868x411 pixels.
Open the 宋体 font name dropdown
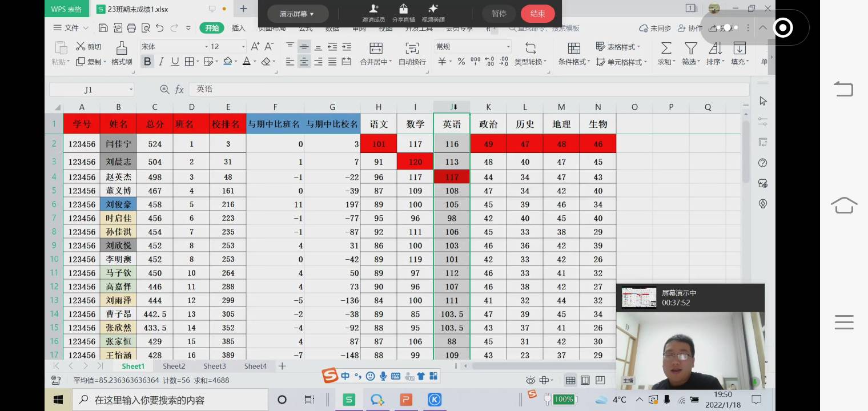pyautogui.click(x=174, y=47)
